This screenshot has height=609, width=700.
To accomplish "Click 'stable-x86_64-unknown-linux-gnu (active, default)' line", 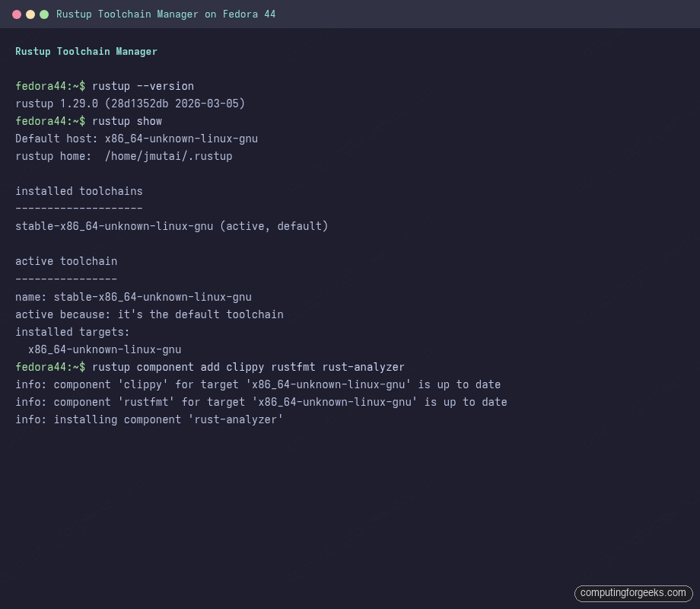I will click(171, 226).
